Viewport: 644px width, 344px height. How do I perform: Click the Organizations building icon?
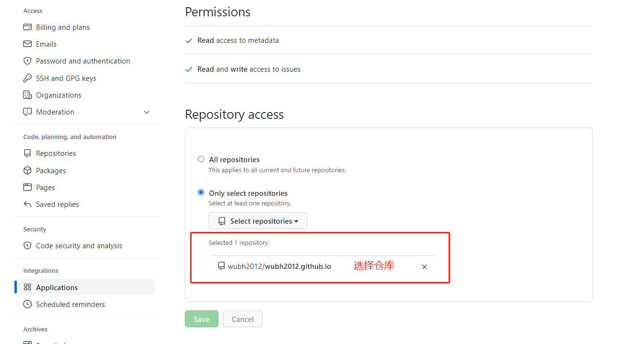click(x=27, y=95)
